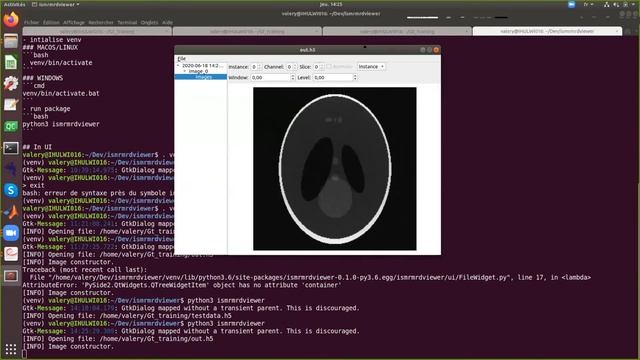Open the bottom brown screen dock icon
This screenshot has width=640, height=360.
[11, 276]
